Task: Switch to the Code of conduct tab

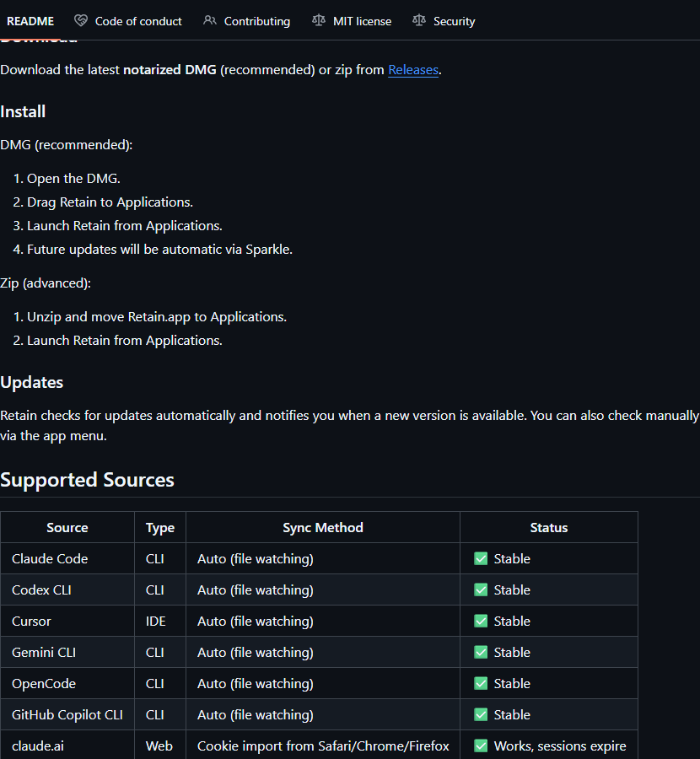Action: click(x=128, y=21)
